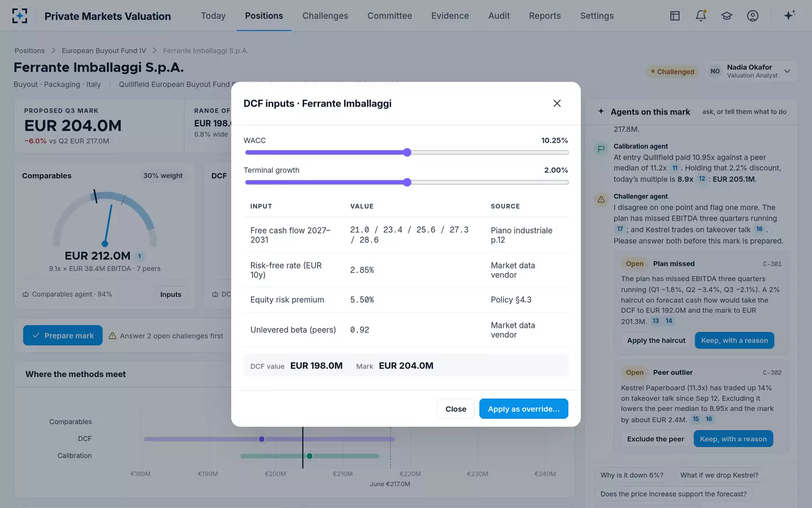Viewport: 812px width, 508px height.
Task: Select What if we drop Kestrel? suggestion
Action: pos(719,475)
